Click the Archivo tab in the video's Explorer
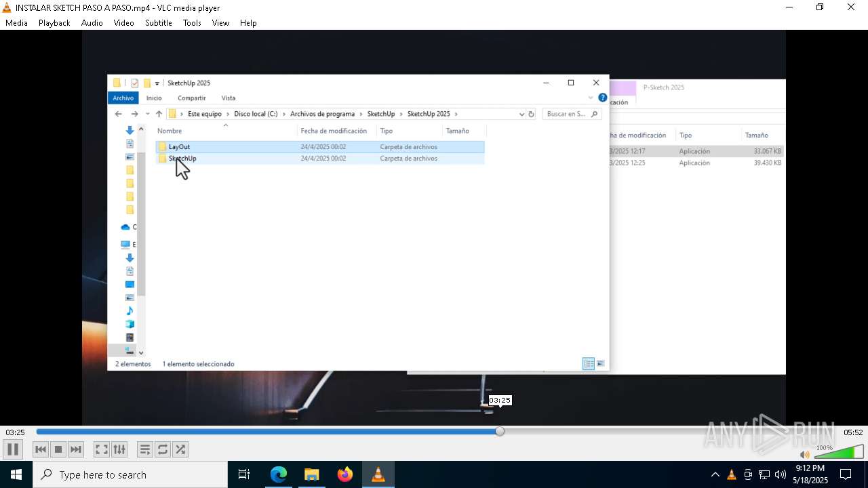Image resolution: width=868 pixels, height=488 pixels. point(123,98)
